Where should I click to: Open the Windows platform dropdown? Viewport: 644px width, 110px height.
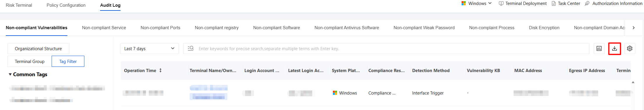point(477,4)
